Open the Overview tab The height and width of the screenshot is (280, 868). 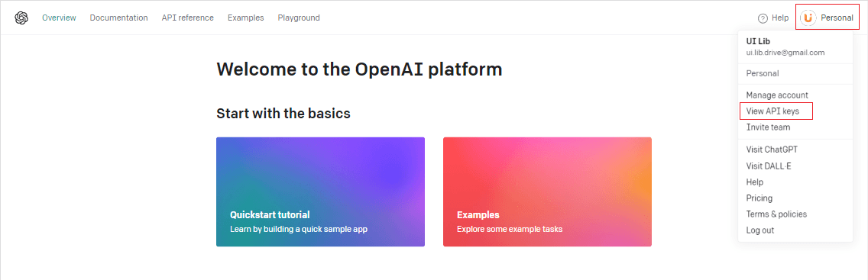coord(59,18)
